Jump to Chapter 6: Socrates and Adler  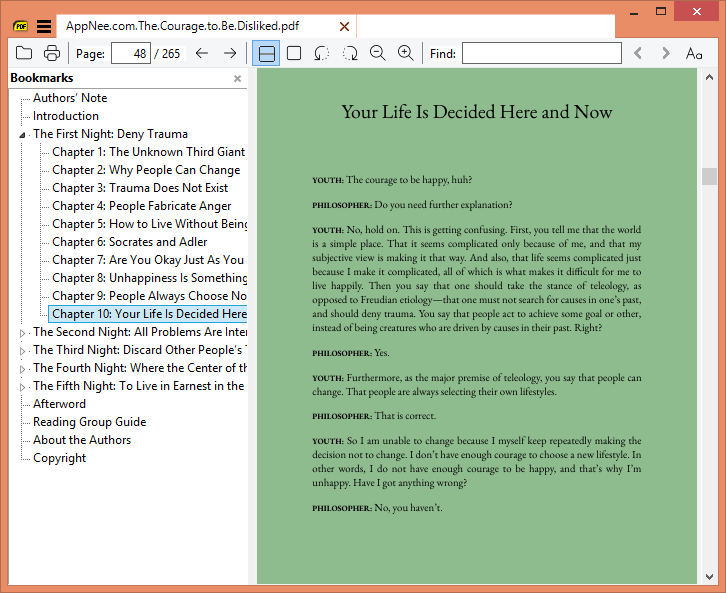129,242
